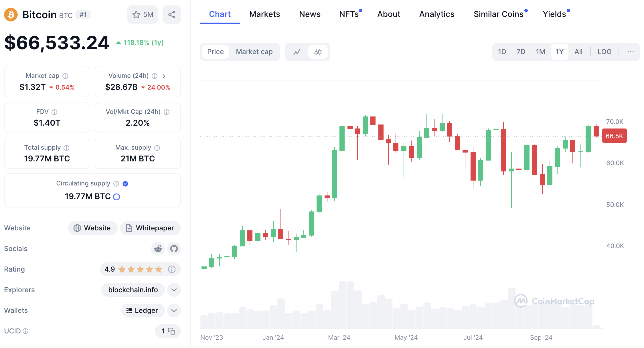Set chart range to All
644x348 pixels.
point(578,52)
